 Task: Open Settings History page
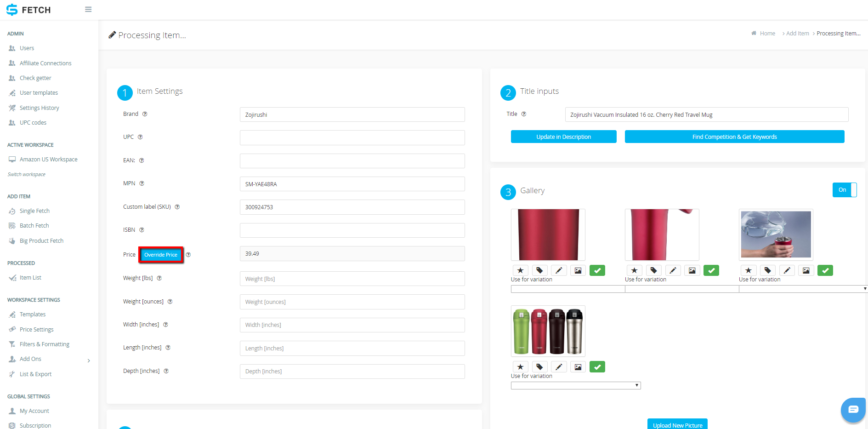click(x=39, y=108)
